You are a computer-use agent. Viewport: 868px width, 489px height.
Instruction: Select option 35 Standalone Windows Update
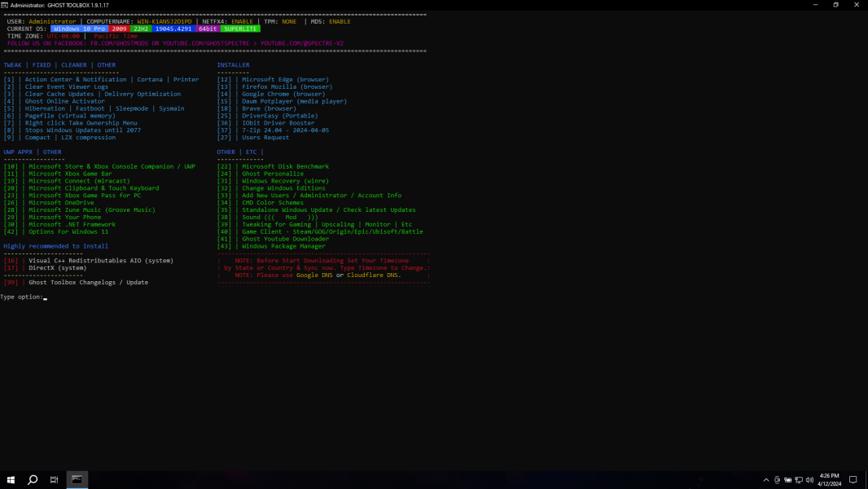(x=317, y=210)
